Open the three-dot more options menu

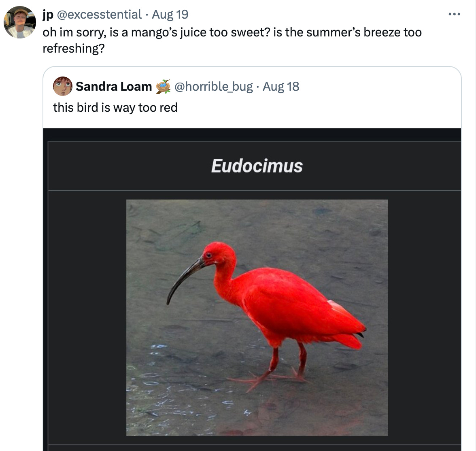454,14
